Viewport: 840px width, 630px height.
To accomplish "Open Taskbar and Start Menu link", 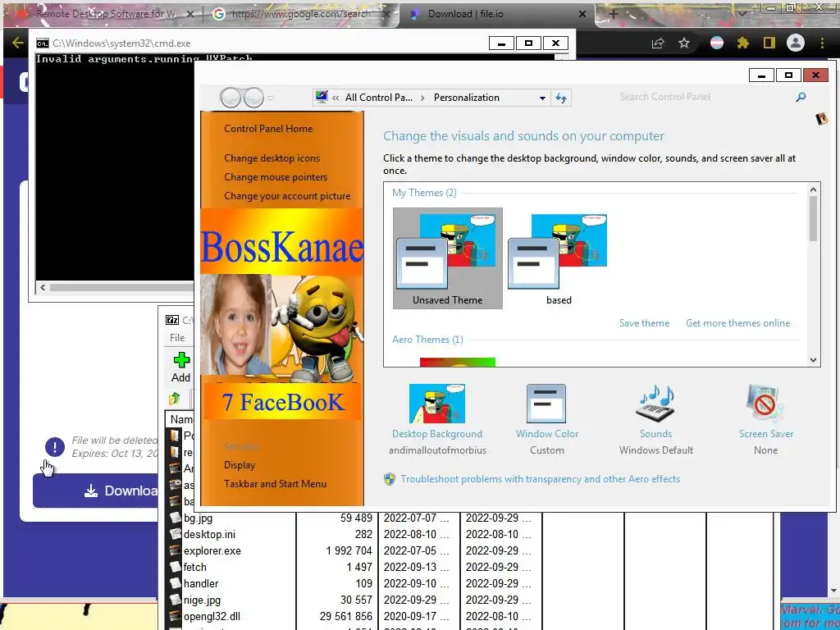I will coord(275,484).
